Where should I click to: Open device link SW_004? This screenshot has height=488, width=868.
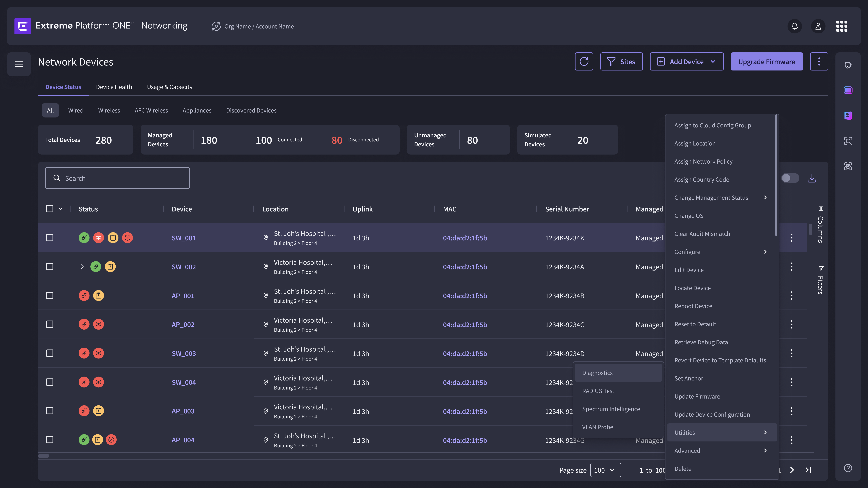(184, 383)
